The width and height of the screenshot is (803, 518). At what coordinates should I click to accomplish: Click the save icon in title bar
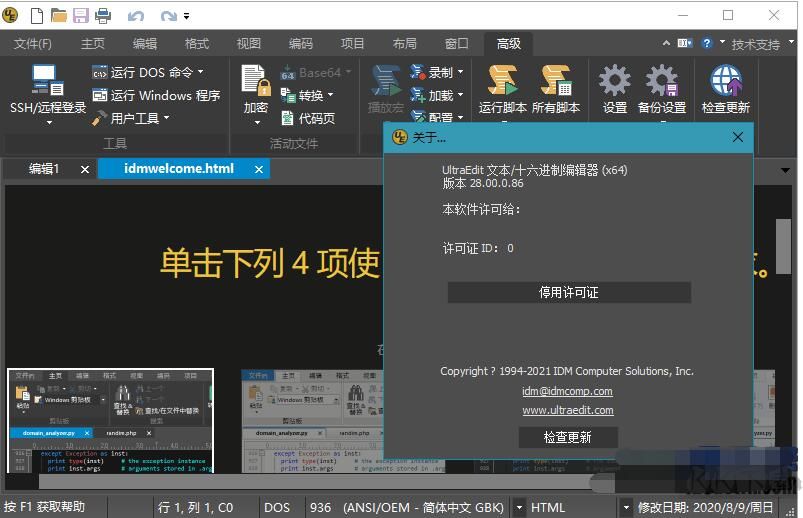click(80, 15)
